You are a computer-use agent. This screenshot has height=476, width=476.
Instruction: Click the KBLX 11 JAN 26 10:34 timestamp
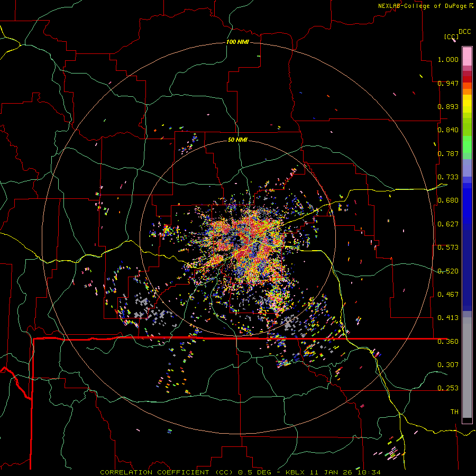(x=333, y=472)
